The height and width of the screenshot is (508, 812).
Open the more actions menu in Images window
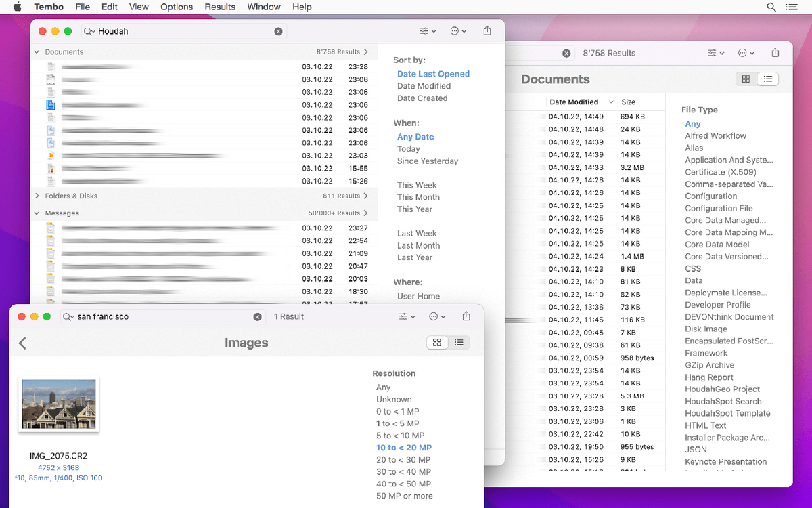(x=437, y=316)
